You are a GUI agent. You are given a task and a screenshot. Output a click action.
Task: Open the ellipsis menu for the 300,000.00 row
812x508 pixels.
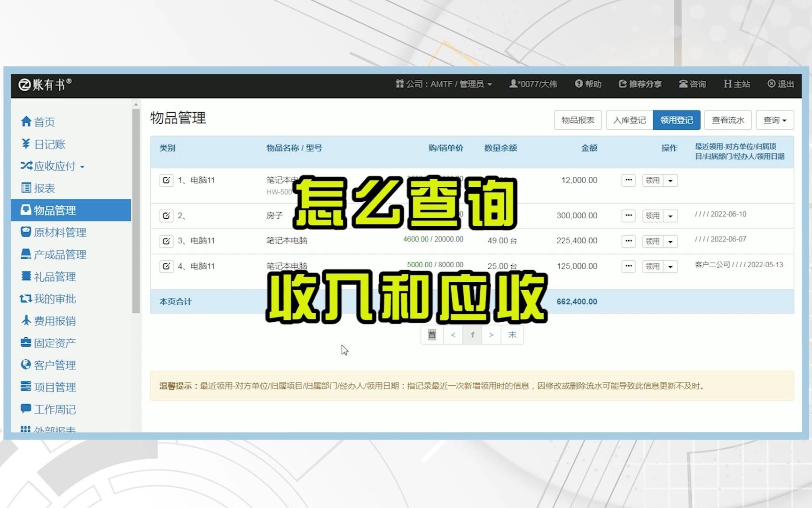click(x=629, y=216)
